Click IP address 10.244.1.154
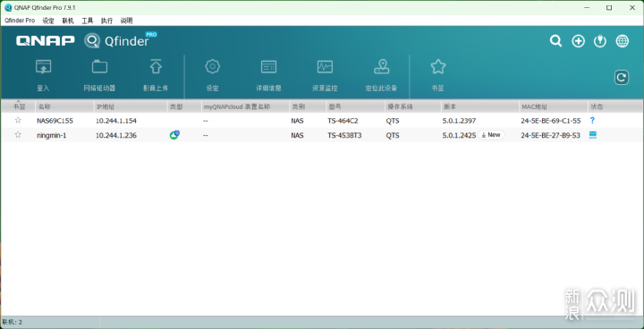The image size is (644, 329). [x=115, y=121]
